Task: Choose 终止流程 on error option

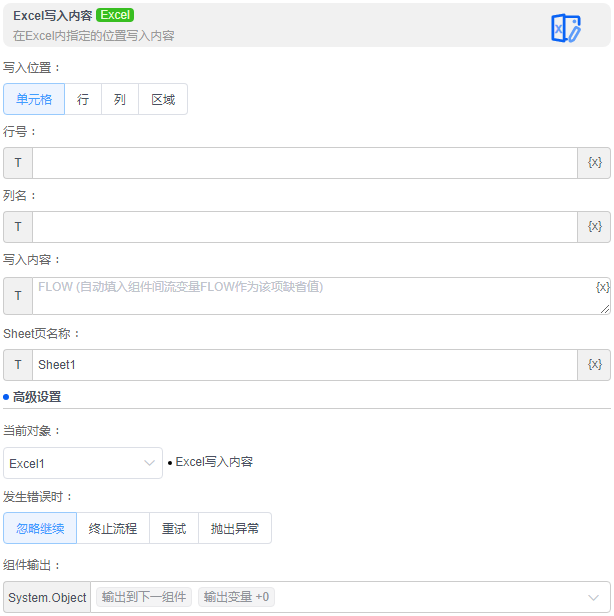Action: click(113, 528)
